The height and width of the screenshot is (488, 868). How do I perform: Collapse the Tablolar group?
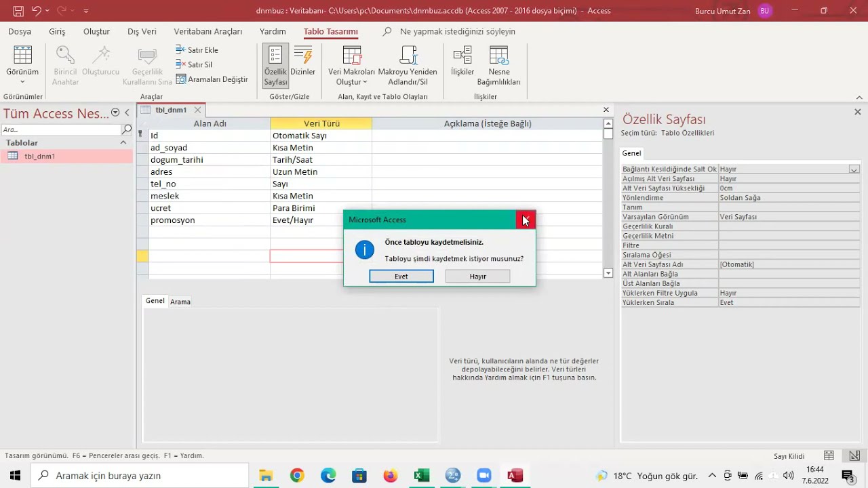tap(123, 142)
